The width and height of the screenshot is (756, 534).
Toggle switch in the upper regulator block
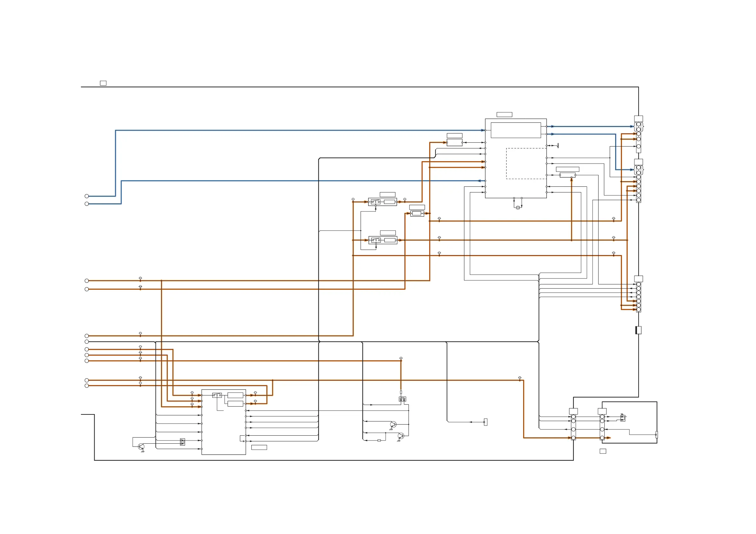pos(376,202)
